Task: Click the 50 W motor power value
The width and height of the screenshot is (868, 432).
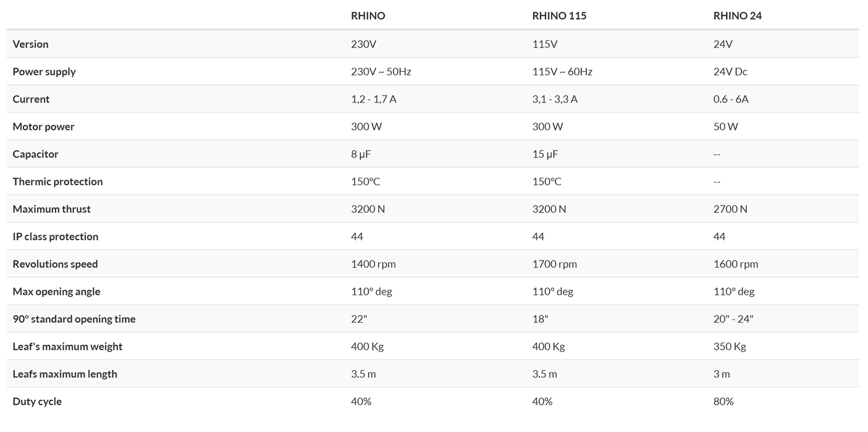Action: tap(725, 127)
